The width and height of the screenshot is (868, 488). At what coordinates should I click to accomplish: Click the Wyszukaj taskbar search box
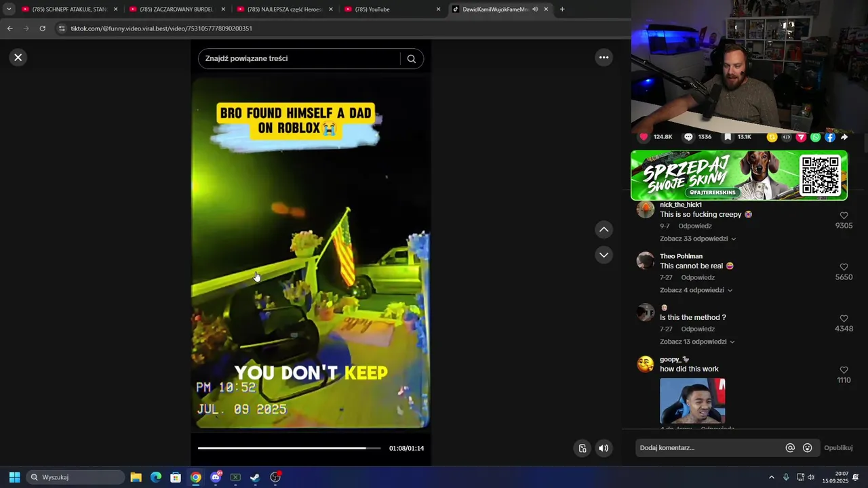click(75, 477)
